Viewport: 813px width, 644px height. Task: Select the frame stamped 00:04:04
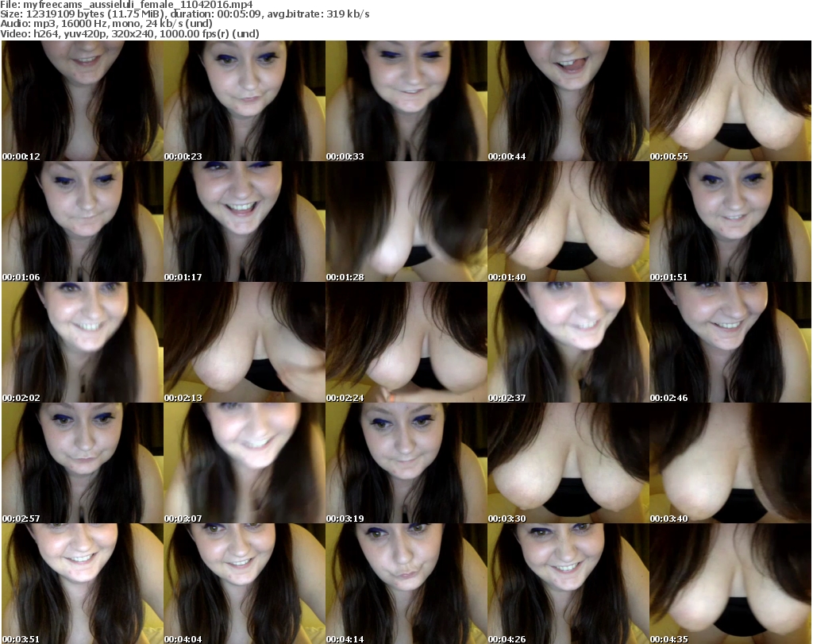[x=245, y=584]
